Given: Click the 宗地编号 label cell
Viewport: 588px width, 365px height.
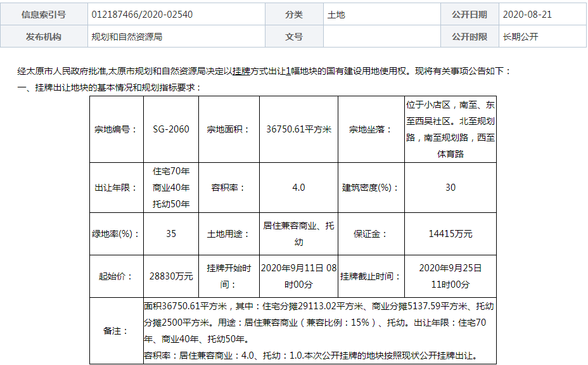Looking at the screenshot, I should pos(116,129).
